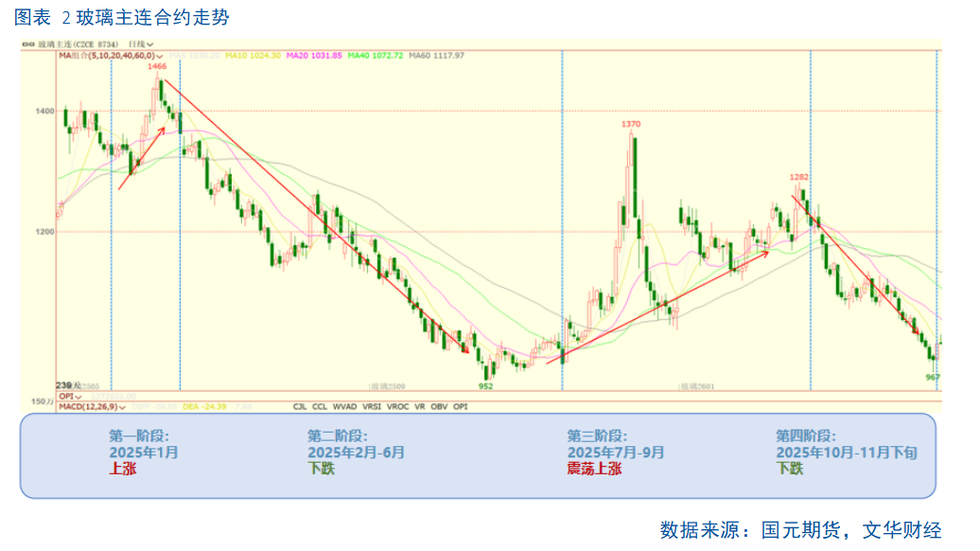The width and height of the screenshot is (980, 551).
Task: Switch to the OBV indicator tab
Action: pyautogui.click(x=439, y=406)
